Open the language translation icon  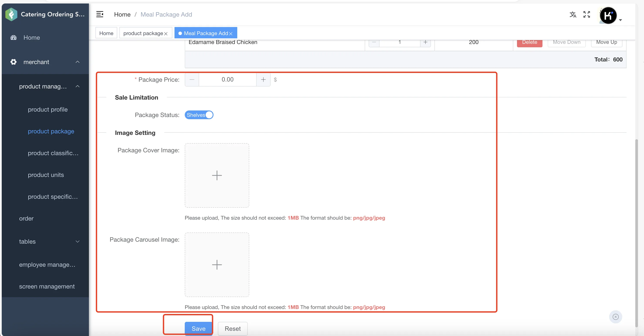pyautogui.click(x=573, y=15)
